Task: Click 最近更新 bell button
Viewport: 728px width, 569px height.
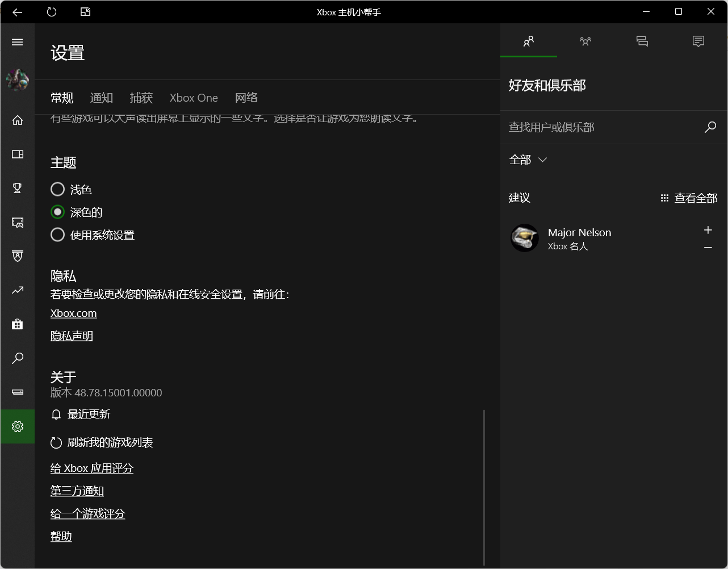Action: [81, 415]
